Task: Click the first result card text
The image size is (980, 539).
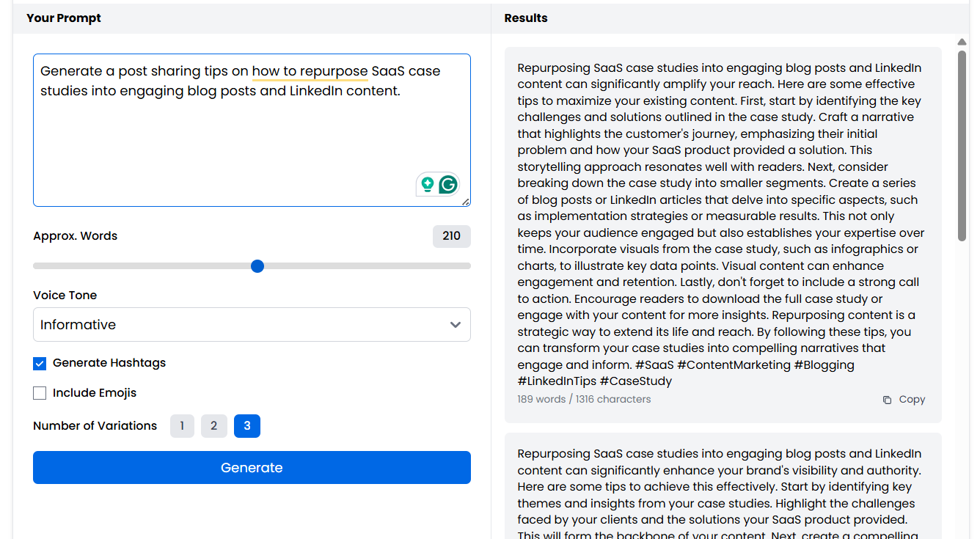Action: click(723, 224)
